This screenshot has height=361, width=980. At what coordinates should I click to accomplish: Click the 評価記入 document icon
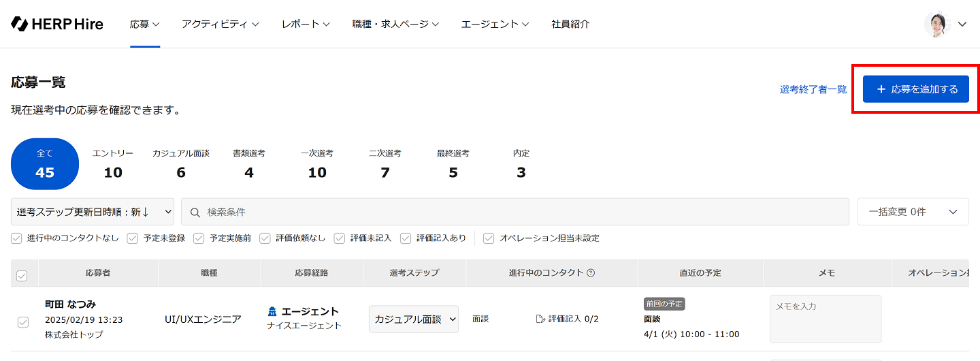pos(540,319)
